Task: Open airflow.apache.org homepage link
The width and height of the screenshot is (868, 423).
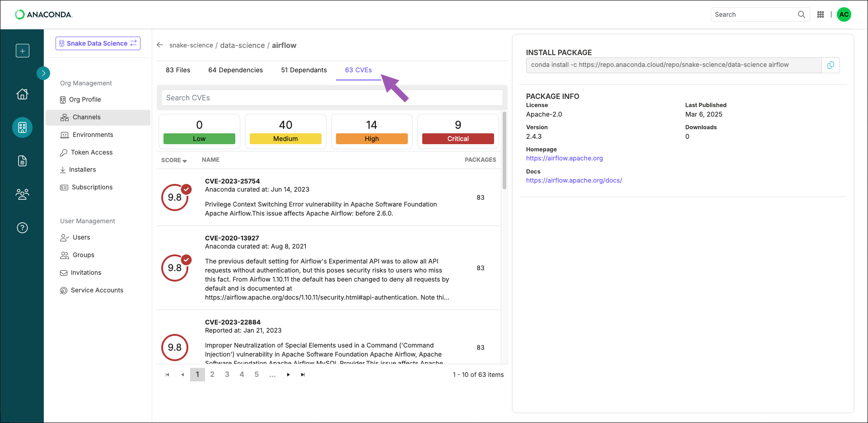Action: coord(565,158)
